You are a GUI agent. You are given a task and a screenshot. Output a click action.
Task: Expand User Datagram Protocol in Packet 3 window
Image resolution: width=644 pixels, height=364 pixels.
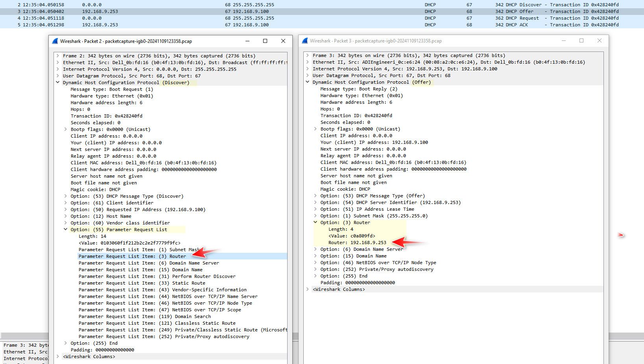308,75
